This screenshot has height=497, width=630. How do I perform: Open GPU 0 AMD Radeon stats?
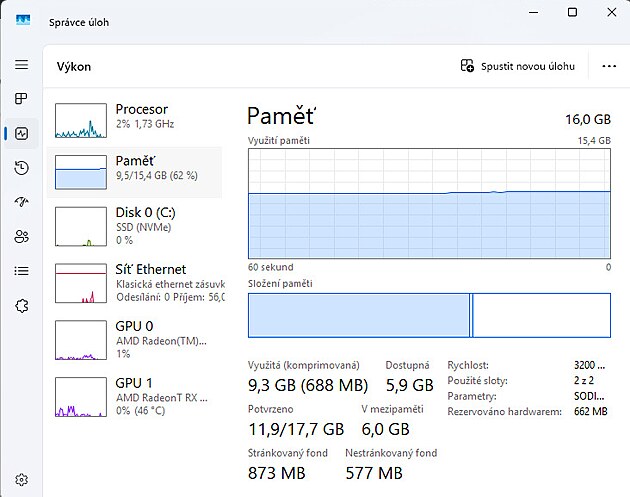pos(135,340)
